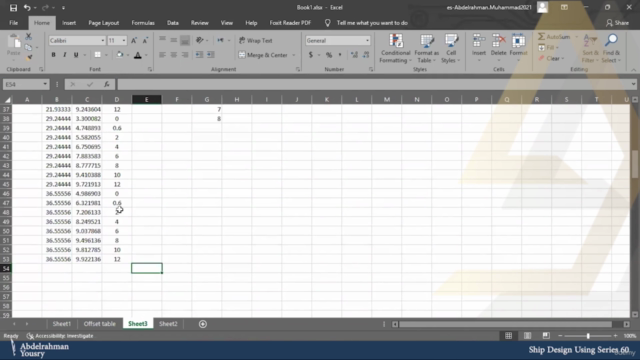
Task: Open the Name Box dropdown arrow
Action: point(45,84)
